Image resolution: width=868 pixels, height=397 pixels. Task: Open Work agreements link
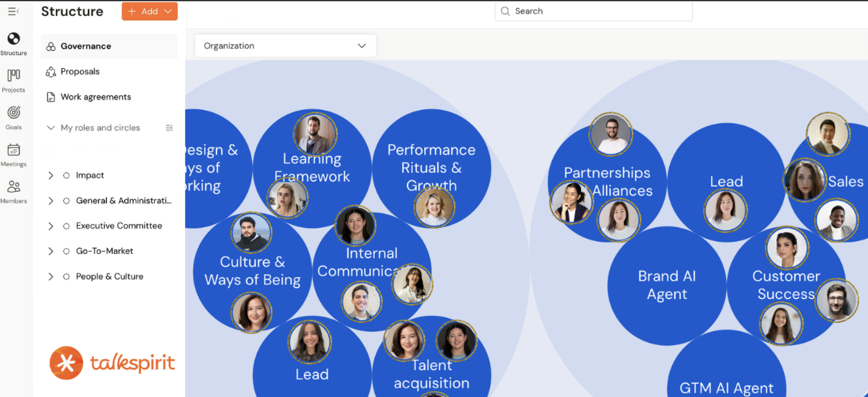point(96,97)
